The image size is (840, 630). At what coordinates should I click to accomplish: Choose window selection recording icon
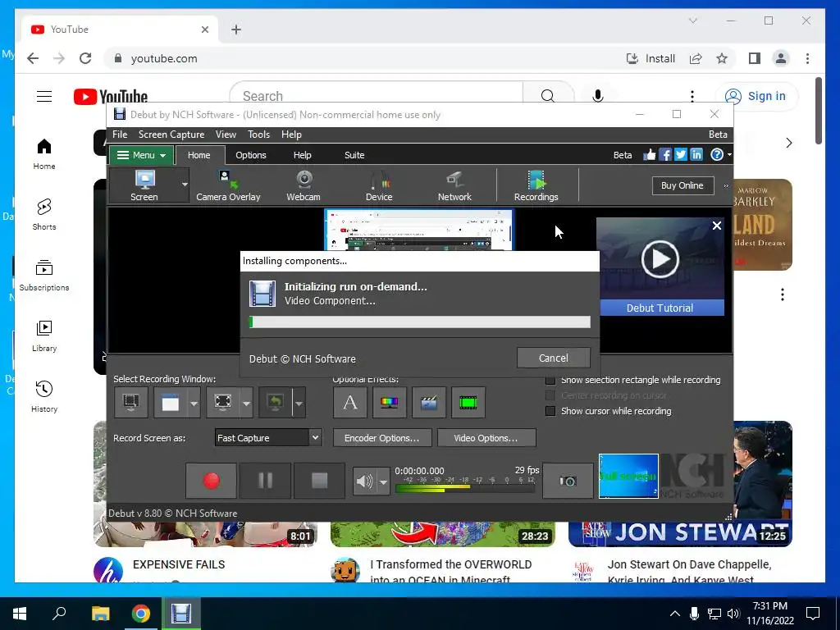click(x=171, y=402)
